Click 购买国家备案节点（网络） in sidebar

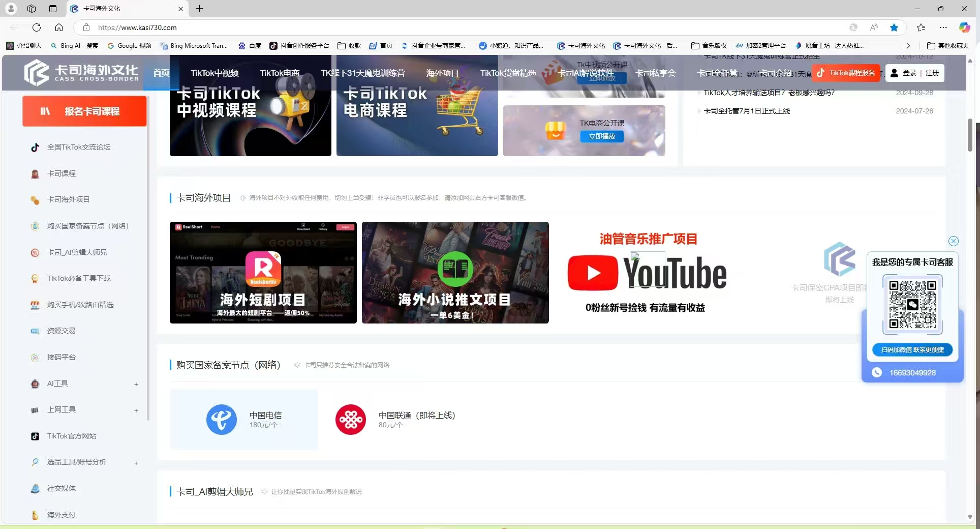click(x=88, y=226)
